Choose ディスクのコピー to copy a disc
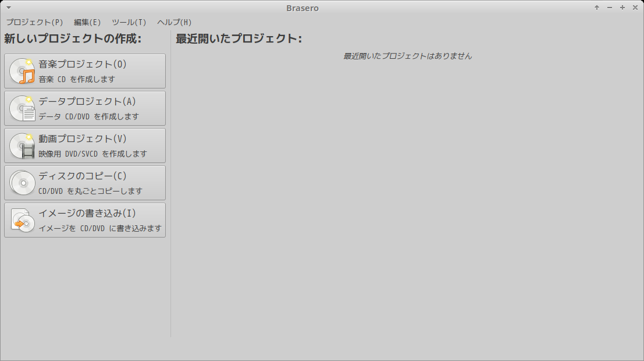The height and width of the screenshot is (361, 644). tap(85, 182)
